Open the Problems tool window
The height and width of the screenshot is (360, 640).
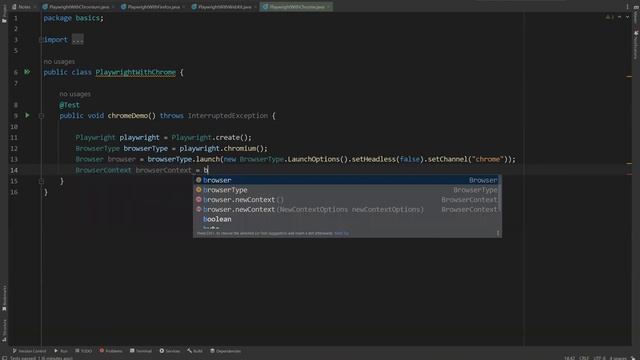point(111,351)
